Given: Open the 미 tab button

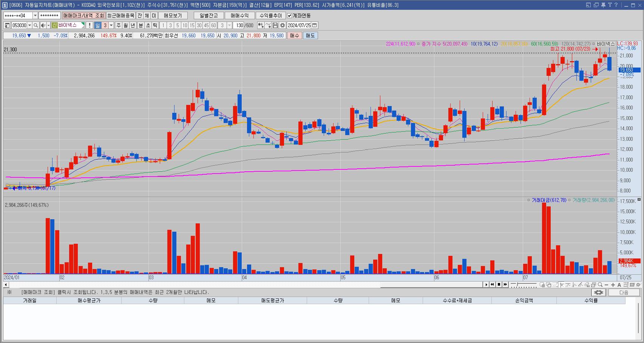Looking at the screenshot, I should [154, 15].
